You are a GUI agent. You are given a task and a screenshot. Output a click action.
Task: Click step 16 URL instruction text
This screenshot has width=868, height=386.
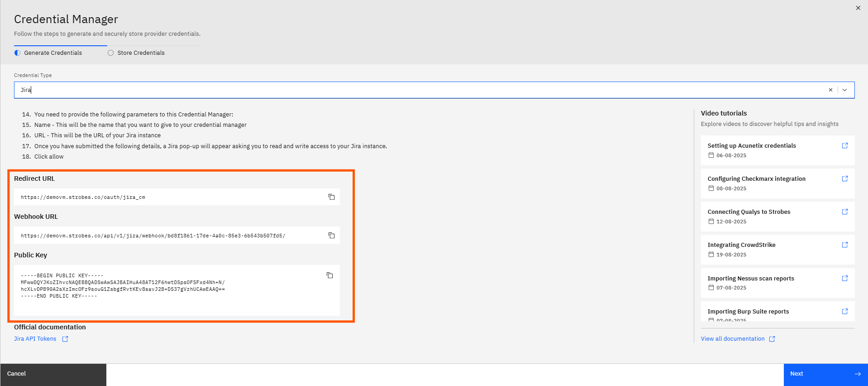click(97, 135)
